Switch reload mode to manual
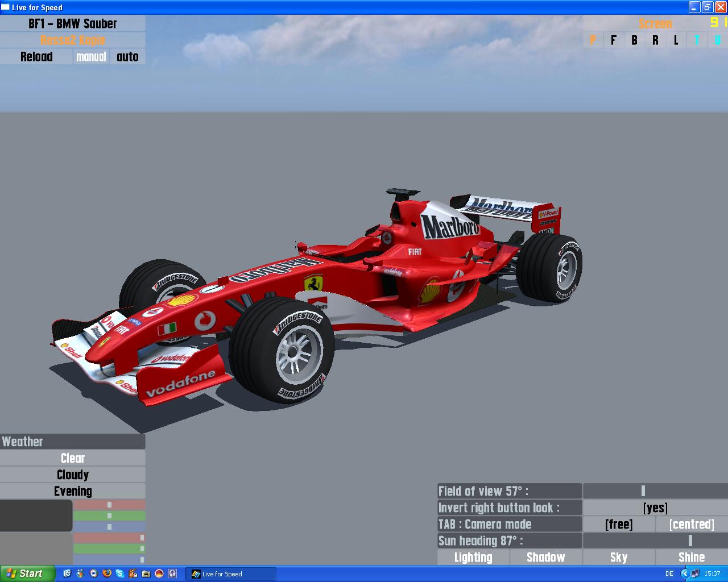The width and height of the screenshot is (728, 582). pyautogui.click(x=91, y=56)
